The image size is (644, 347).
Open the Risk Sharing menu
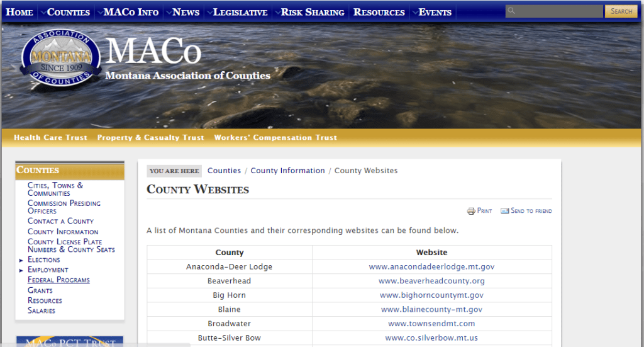point(313,13)
